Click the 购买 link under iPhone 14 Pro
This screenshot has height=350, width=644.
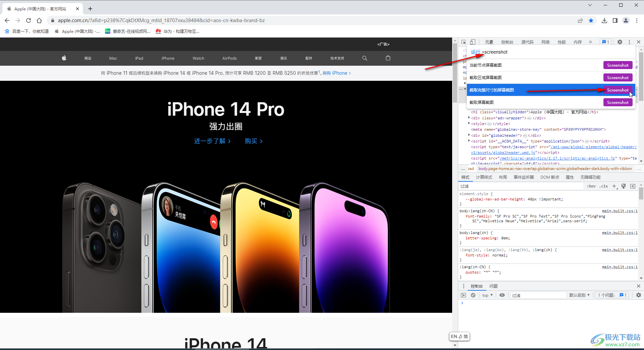[254, 141]
